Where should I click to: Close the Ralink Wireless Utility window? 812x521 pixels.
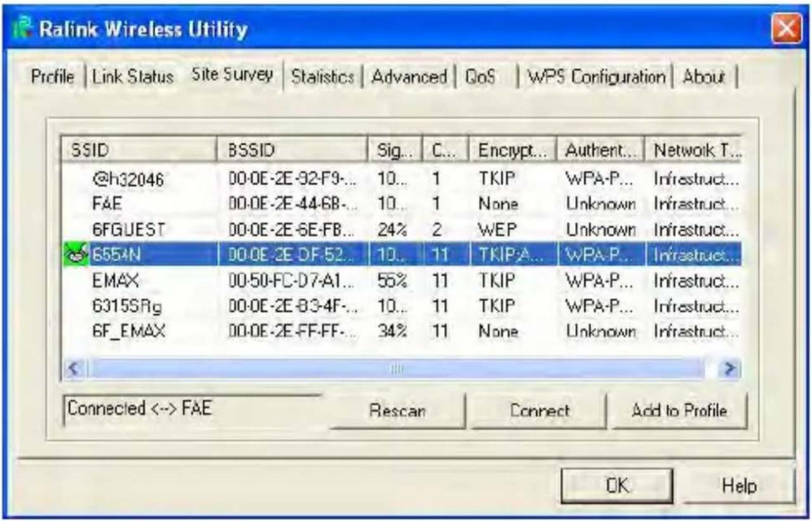(785, 29)
